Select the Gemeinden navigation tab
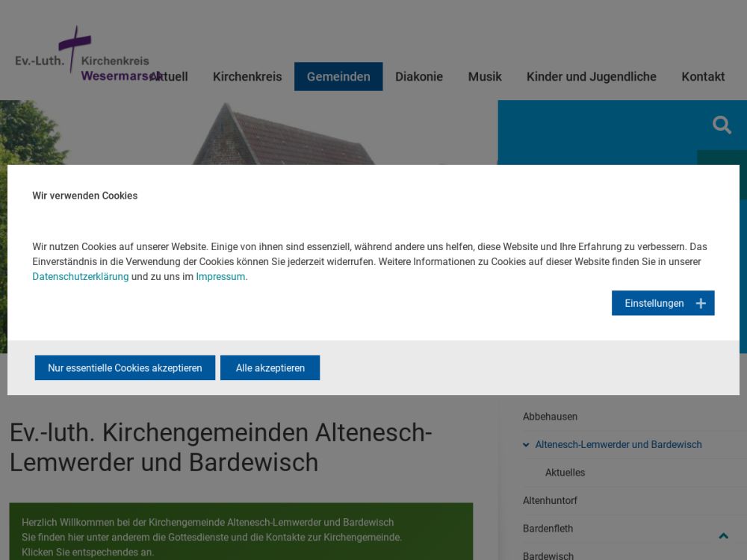This screenshot has width=747, height=560. click(x=338, y=77)
